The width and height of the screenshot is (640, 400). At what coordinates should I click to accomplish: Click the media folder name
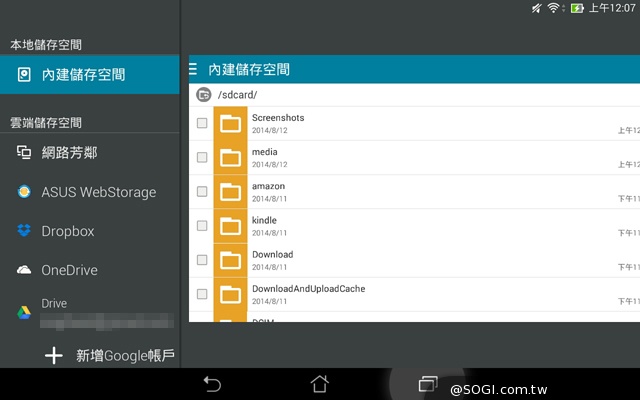click(x=264, y=152)
